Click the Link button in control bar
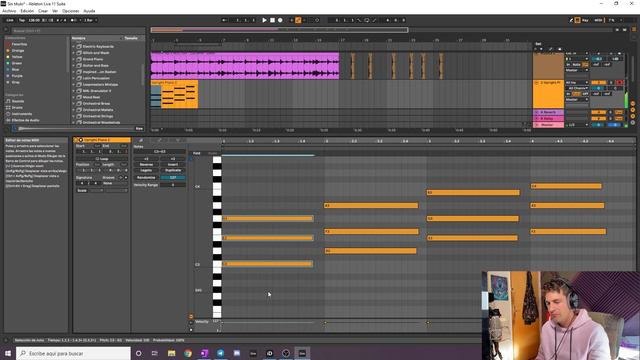Image resolution: width=640 pixels, height=360 pixels. coord(10,20)
